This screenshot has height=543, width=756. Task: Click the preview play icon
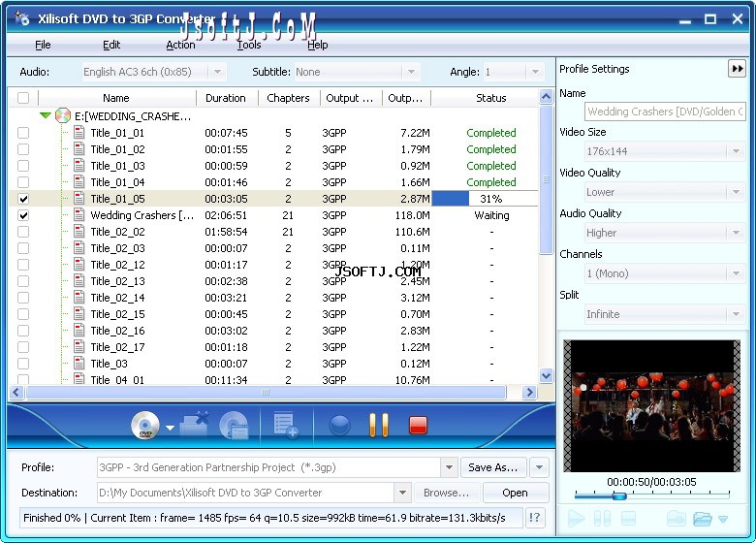click(576, 519)
